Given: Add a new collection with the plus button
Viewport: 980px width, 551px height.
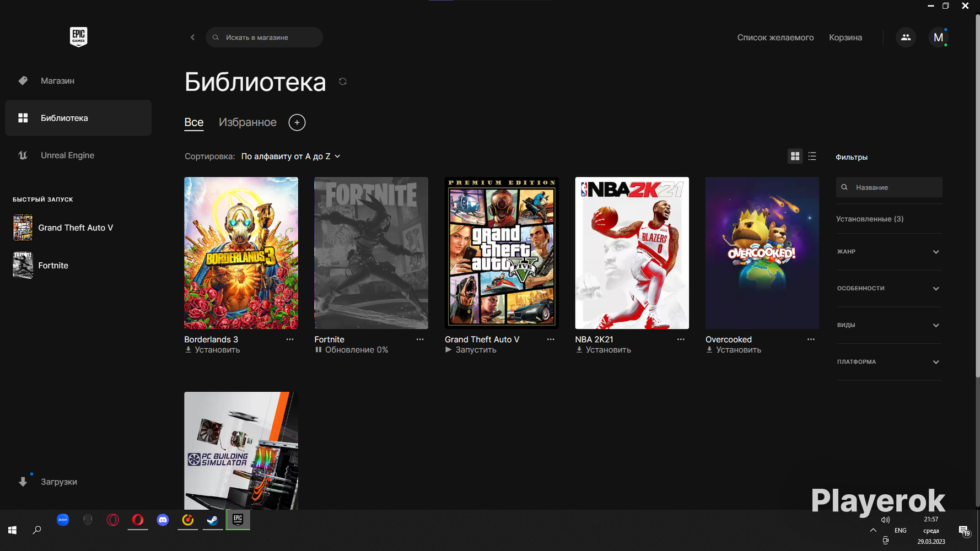Looking at the screenshot, I should (297, 122).
